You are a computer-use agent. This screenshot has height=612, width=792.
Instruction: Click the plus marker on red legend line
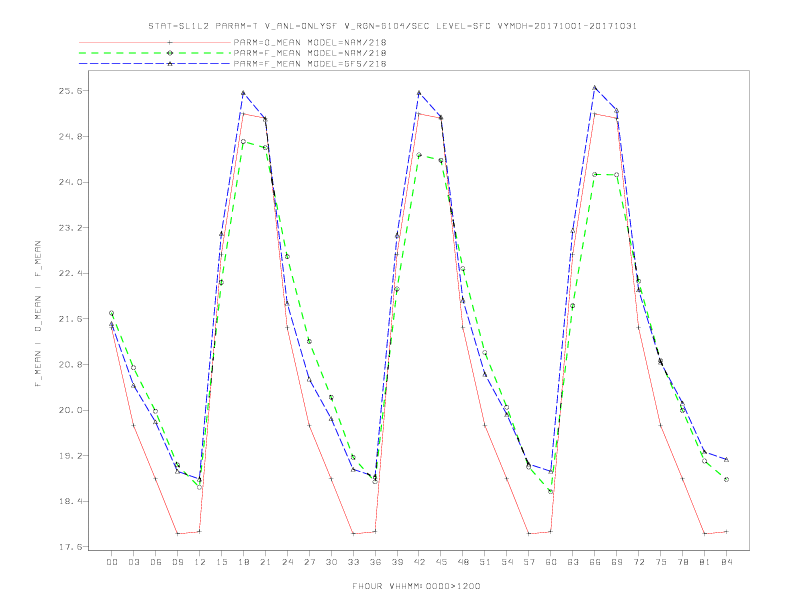click(x=170, y=42)
